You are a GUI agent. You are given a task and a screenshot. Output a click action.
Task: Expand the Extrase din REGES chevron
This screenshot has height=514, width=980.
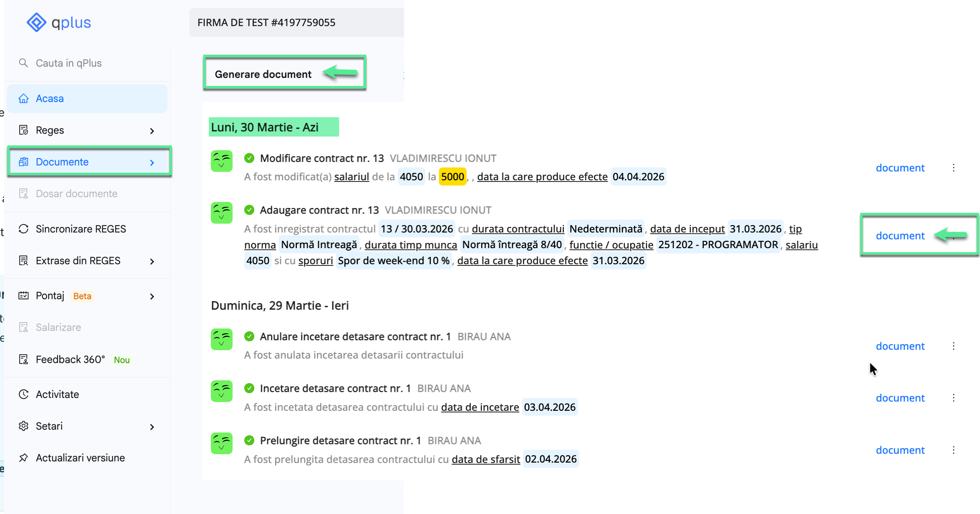(x=152, y=261)
